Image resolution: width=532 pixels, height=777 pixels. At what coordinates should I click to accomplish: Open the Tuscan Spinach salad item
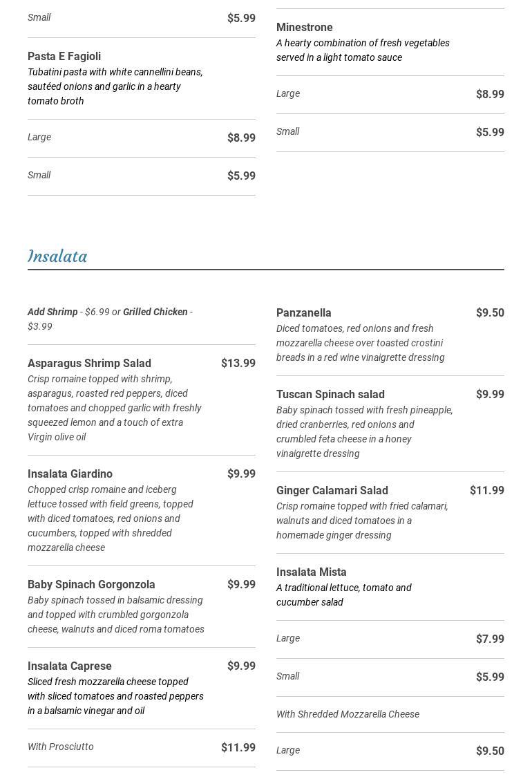tap(330, 395)
